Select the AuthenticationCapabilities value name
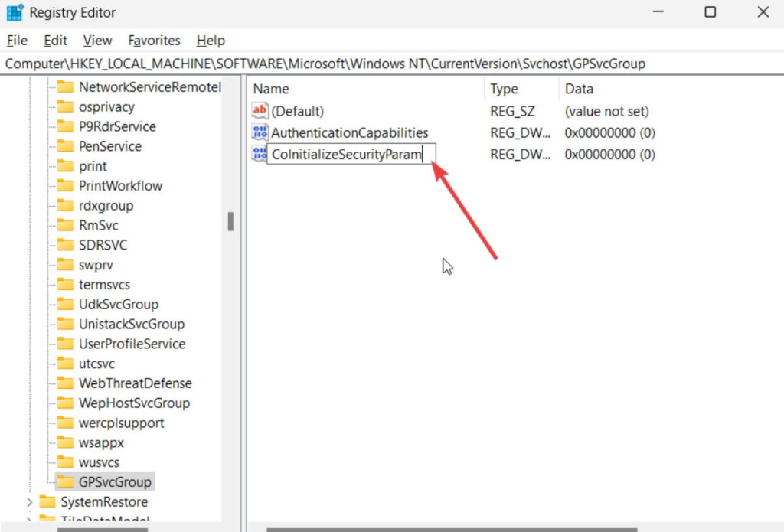 [349, 132]
